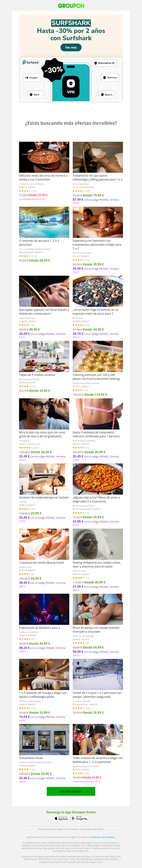Open the Japanese hair spa treatment title
Image resolution: width=142 pixels, height=868 pixels.
pyautogui.click(x=98, y=177)
